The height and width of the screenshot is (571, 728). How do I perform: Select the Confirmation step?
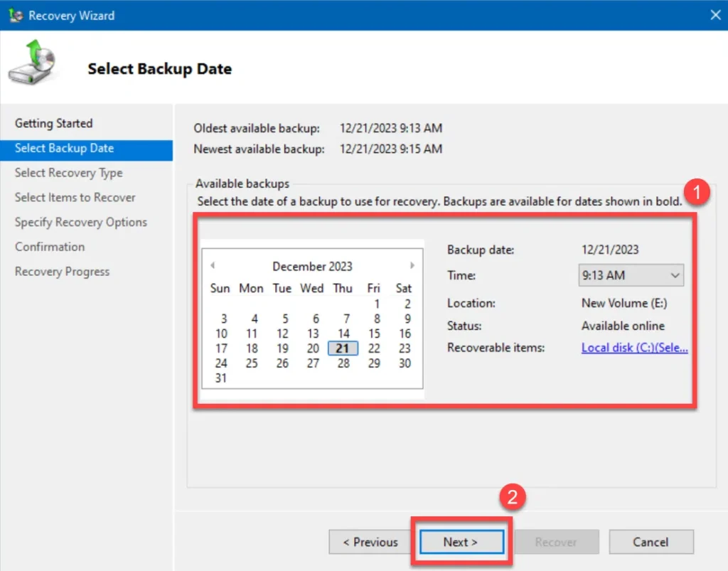(x=50, y=247)
